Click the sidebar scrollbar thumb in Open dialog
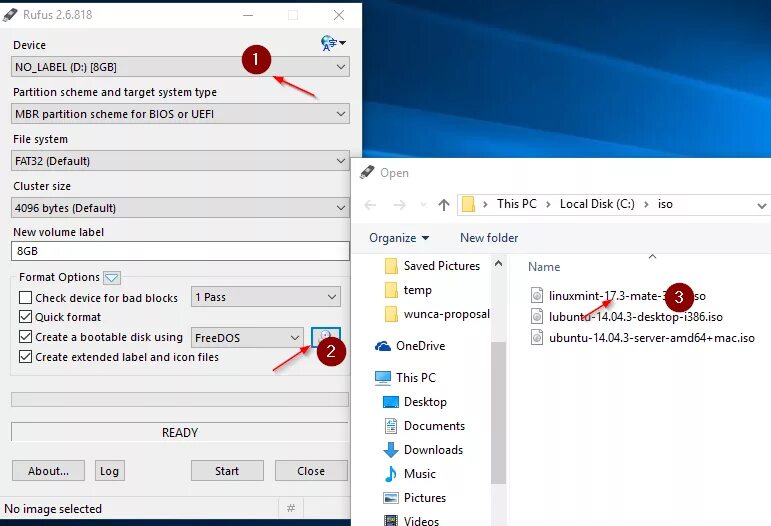The height and width of the screenshot is (526, 771). click(498, 413)
